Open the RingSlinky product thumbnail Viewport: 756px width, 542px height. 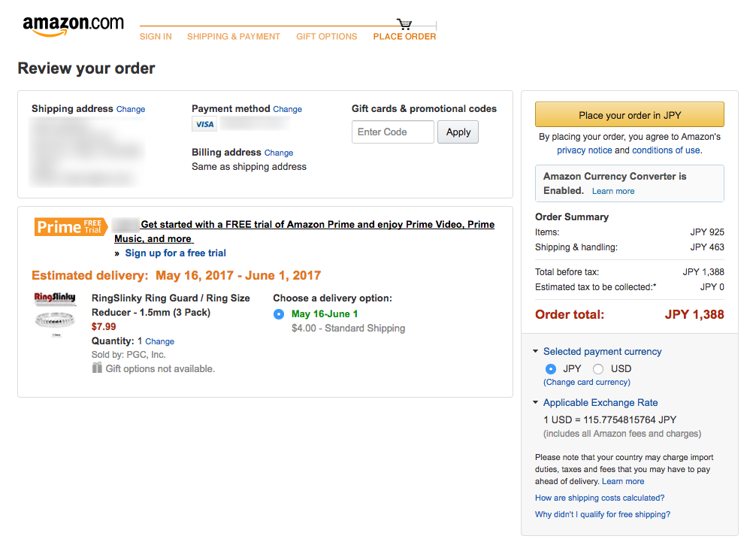(x=55, y=314)
